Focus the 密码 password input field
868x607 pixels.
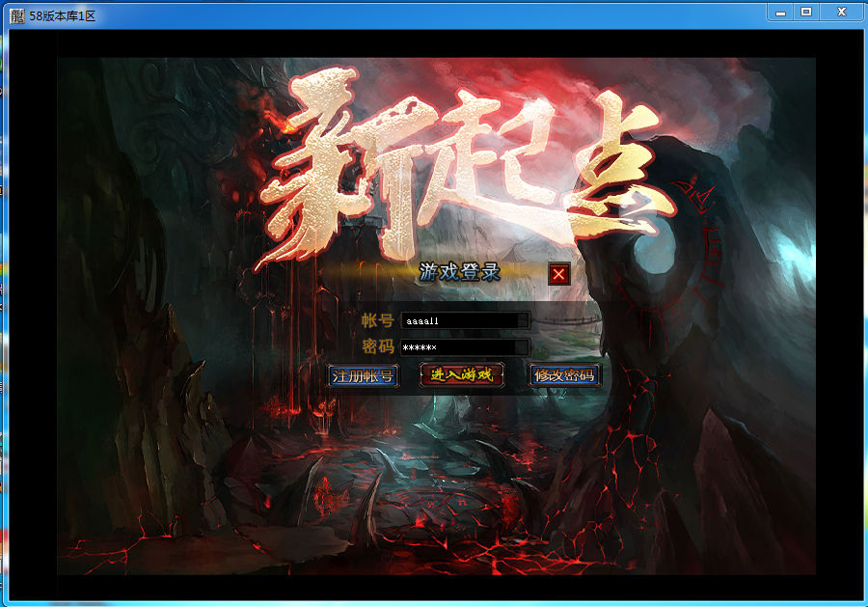pyautogui.click(x=465, y=347)
